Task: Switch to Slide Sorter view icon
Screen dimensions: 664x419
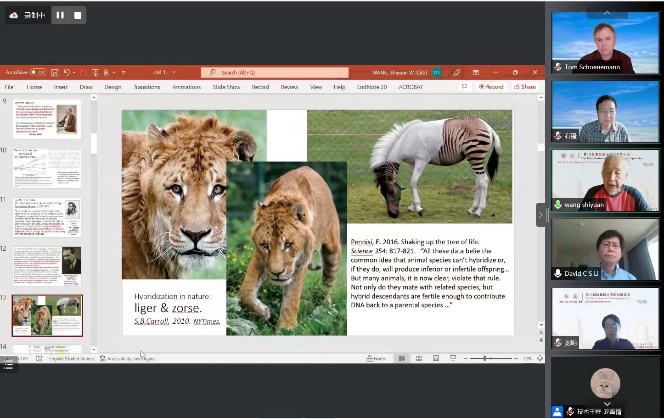Action: pyautogui.click(x=418, y=358)
